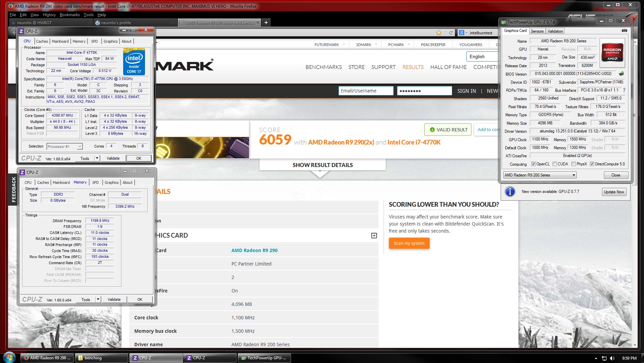
Task: Open the Firefox taskbar button
Action: (47, 358)
